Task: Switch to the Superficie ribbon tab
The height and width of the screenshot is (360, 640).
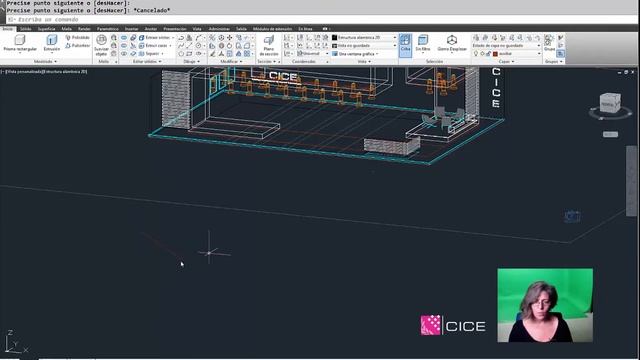Action: 47,29
